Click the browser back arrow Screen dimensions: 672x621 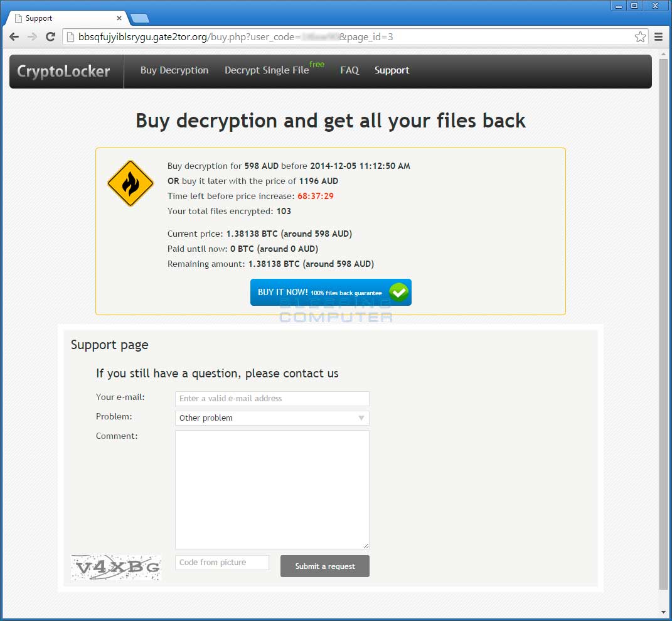14,37
